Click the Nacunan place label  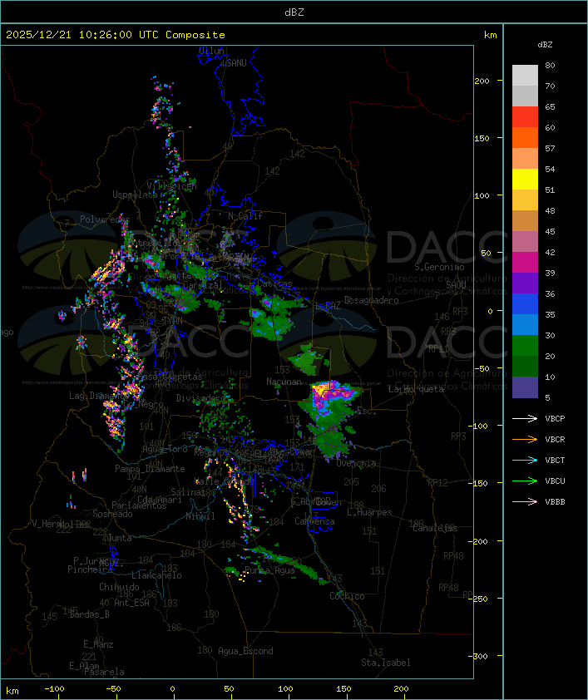(284, 382)
